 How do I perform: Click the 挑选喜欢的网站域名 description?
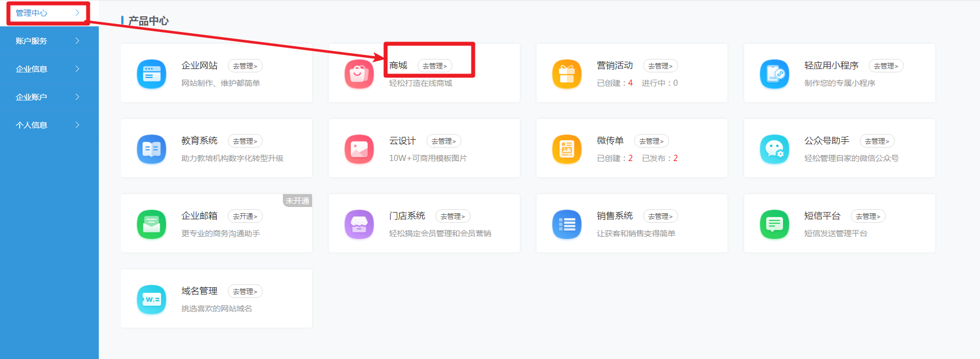[x=217, y=309]
